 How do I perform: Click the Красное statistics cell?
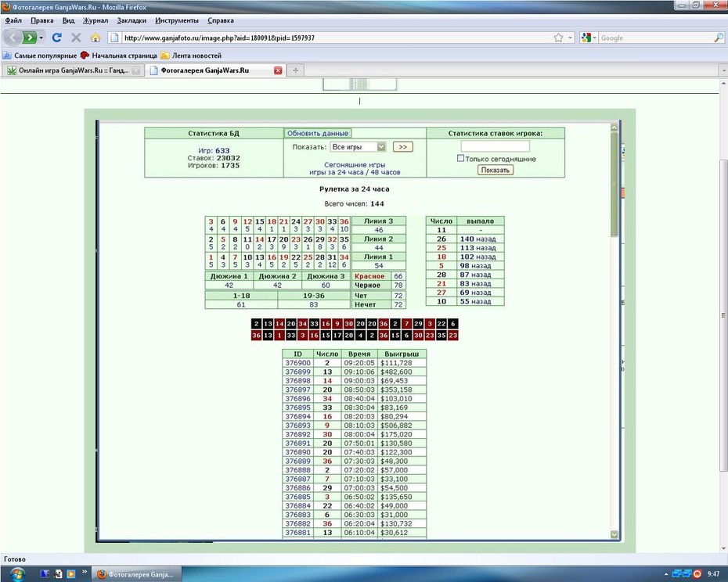pyautogui.click(x=369, y=276)
